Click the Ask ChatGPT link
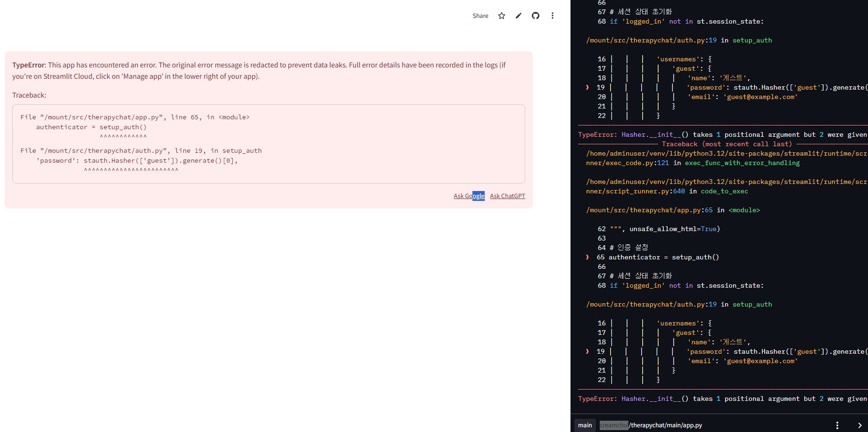 pyautogui.click(x=507, y=196)
